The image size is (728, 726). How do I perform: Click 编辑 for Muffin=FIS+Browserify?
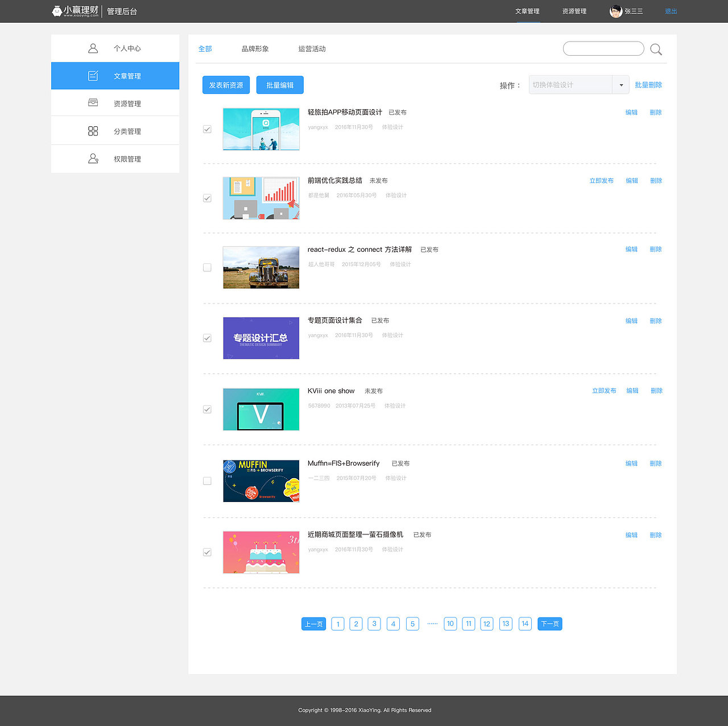point(631,464)
